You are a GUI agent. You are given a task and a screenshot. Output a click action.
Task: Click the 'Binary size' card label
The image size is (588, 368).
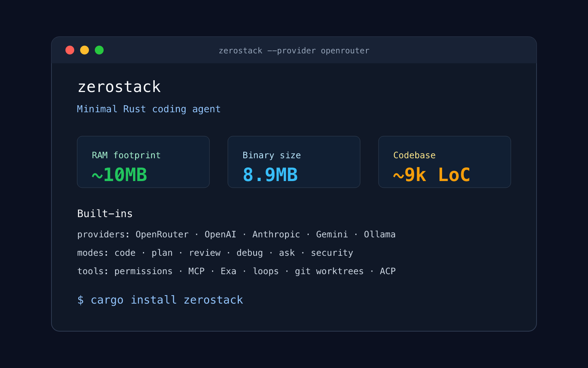point(272,155)
